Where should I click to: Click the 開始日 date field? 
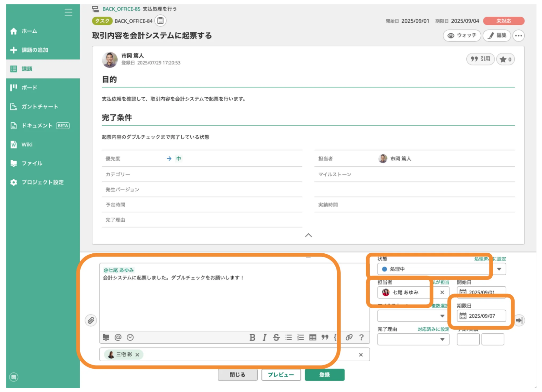click(481, 292)
